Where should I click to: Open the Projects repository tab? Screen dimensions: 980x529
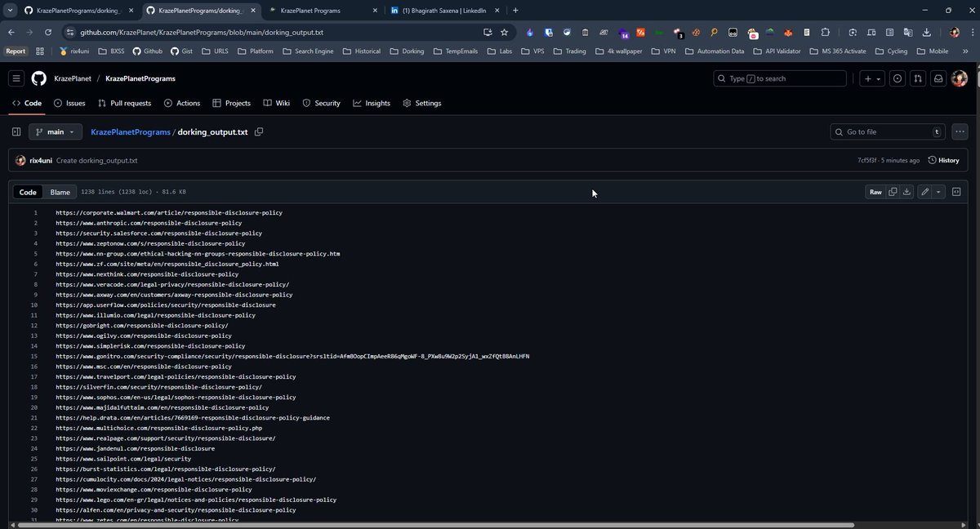231,103
